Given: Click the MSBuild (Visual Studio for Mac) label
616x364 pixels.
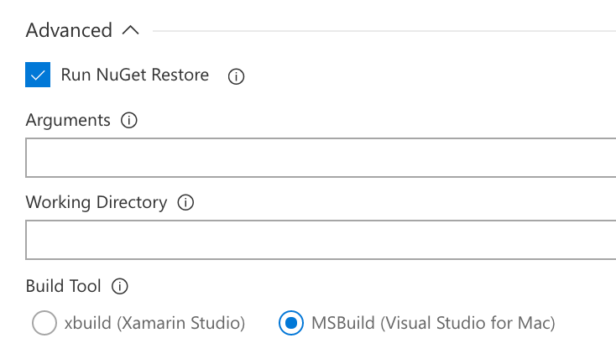Looking at the screenshot, I should click(433, 323).
